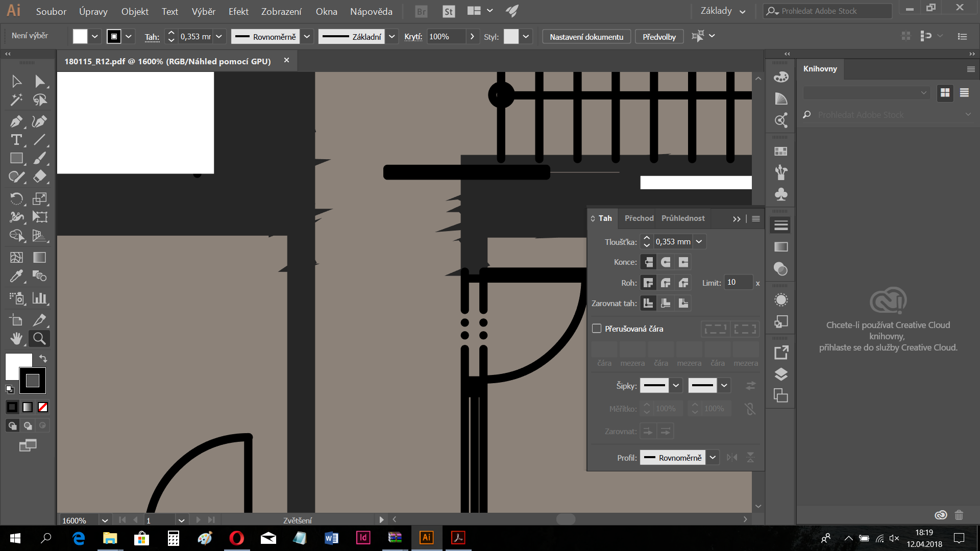This screenshot has width=980, height=551.
Task: Open zoom level 1600% dropdown
Action: [x=105, y=520]
